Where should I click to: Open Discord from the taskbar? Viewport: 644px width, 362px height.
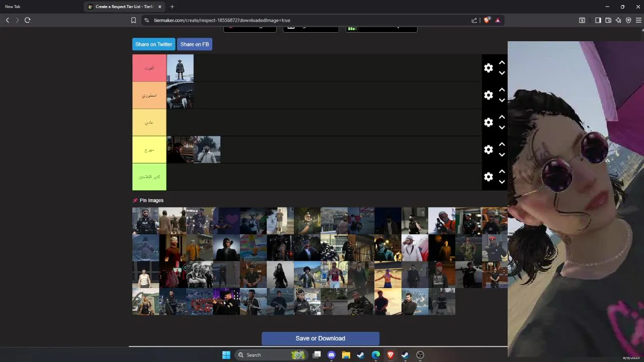331,355
